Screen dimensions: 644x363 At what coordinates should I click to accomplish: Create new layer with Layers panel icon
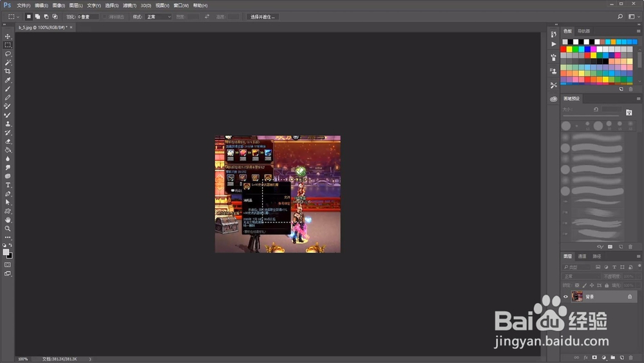[622, 358]
